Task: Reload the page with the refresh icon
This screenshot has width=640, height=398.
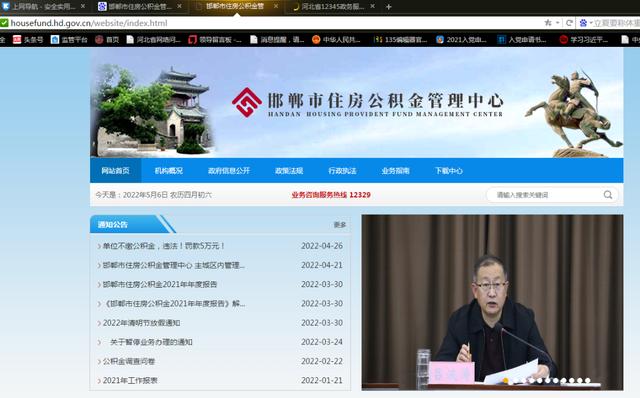Action: [x=569, y=23]
